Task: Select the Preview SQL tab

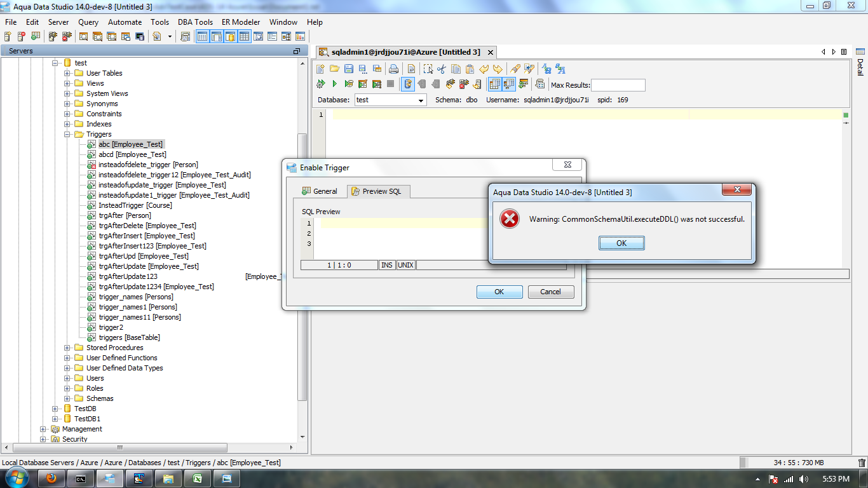Action: pos(377,191)
